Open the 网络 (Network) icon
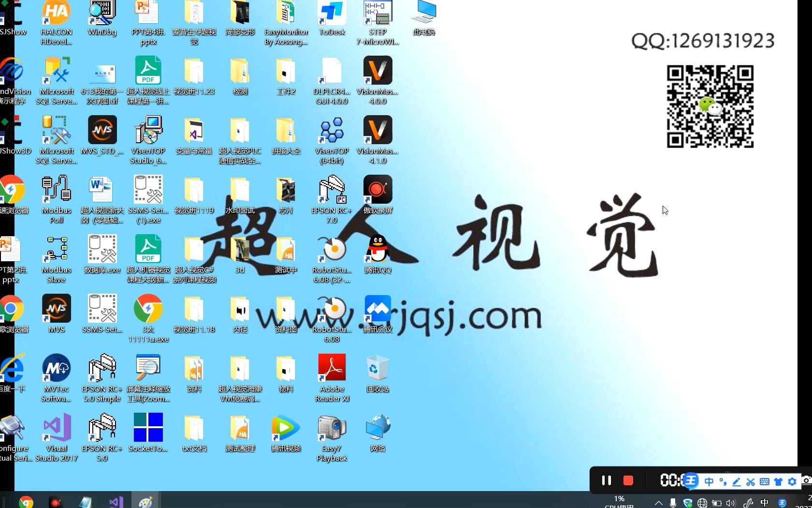812x508 pixels. coord(377,433)
